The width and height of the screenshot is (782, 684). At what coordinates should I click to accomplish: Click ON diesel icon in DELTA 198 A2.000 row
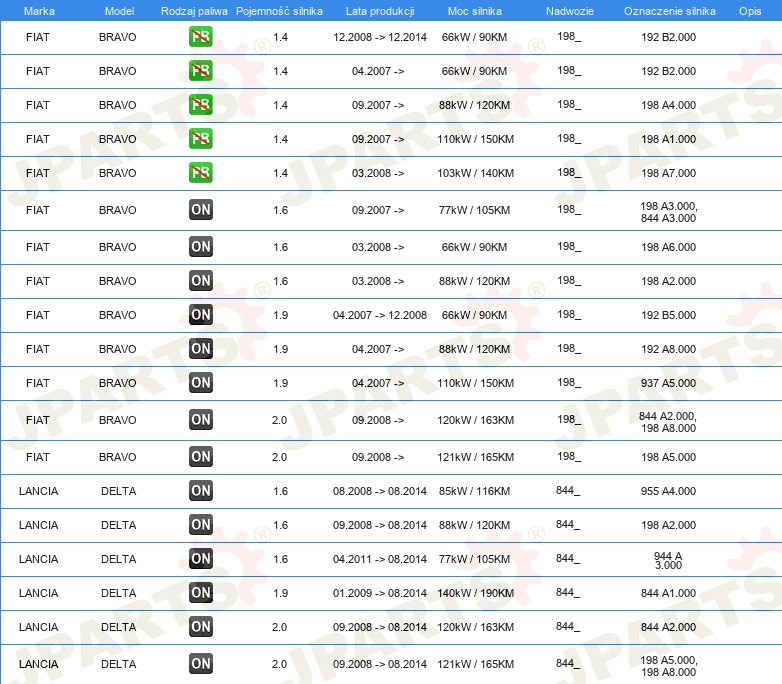pos(200,524)
